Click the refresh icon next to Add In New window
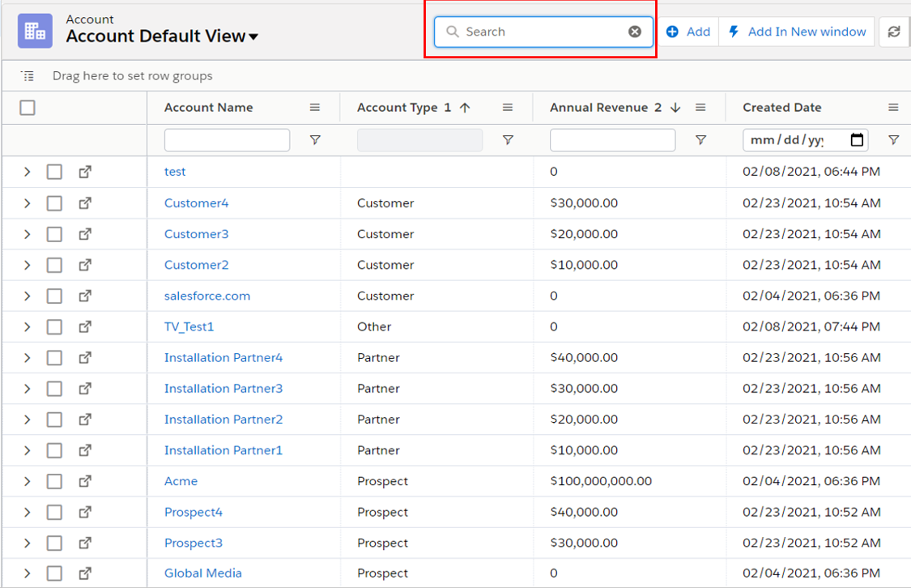The width and height of the screenshot is (911, 588). [x=894, y=32]
